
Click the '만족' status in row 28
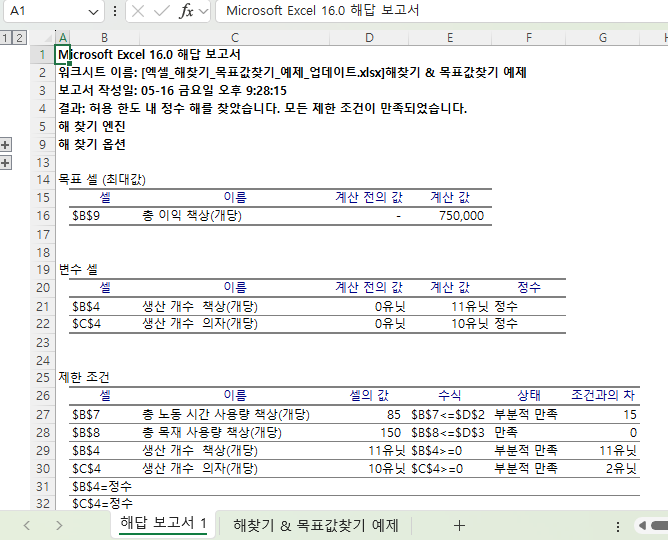[528, 433]
